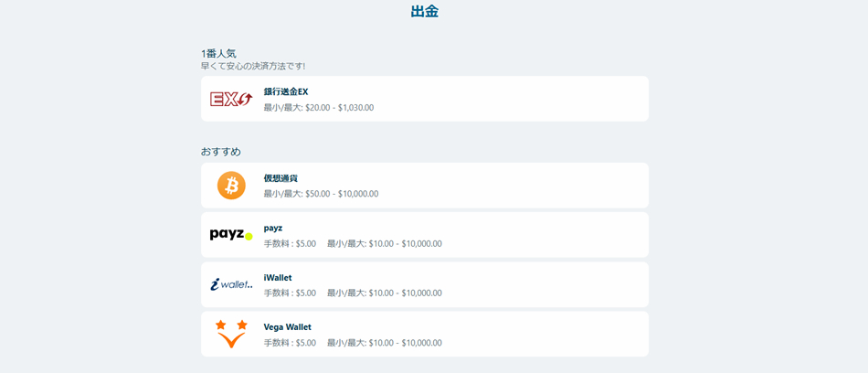This screenshot has width=868, height=373.
Task: Click the おすすめ section heading
Action: [221, 152]
